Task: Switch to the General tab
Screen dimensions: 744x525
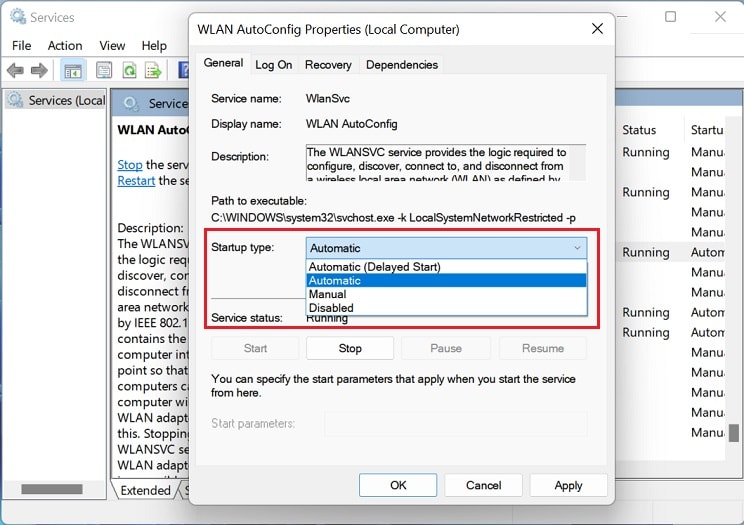Action: coord(223,63)
